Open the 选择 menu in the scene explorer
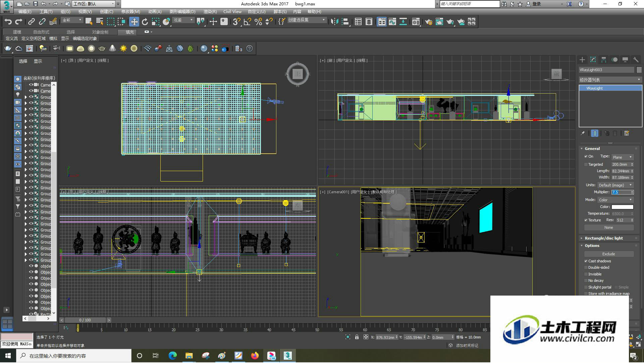 tap(23, 61)
